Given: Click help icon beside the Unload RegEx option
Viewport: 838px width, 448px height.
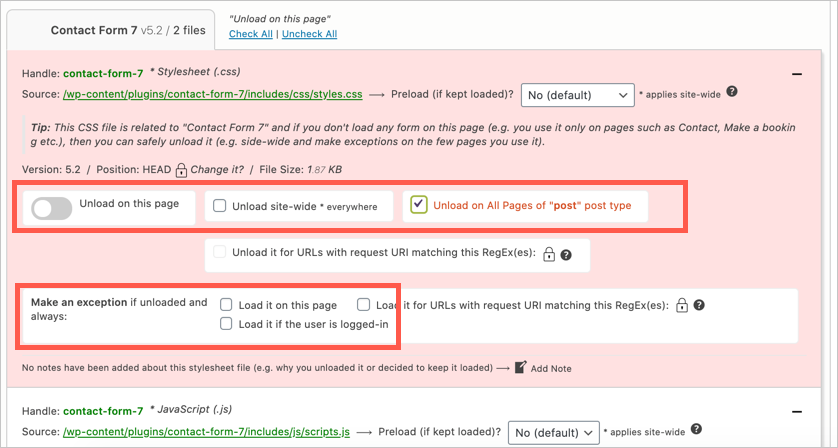Looking at the screenshot, I should 566,255.
